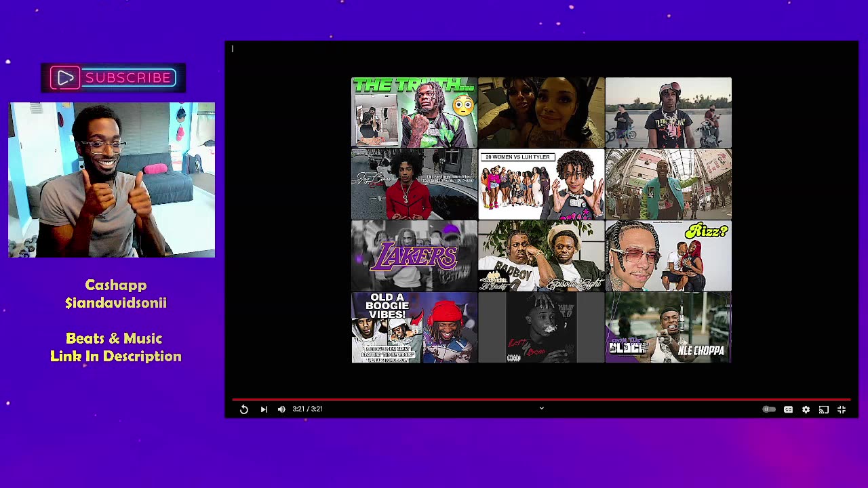The height and width of the screenshot is (488, 868).
Task: Open the 'Rizz?' video thumbnail
Action: (x=669, y=256)
